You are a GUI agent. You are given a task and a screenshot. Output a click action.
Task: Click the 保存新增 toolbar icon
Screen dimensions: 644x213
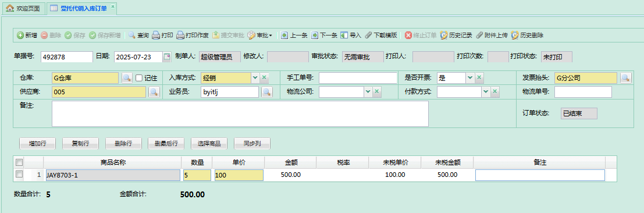pyautogui.click(x=92, y=35)
